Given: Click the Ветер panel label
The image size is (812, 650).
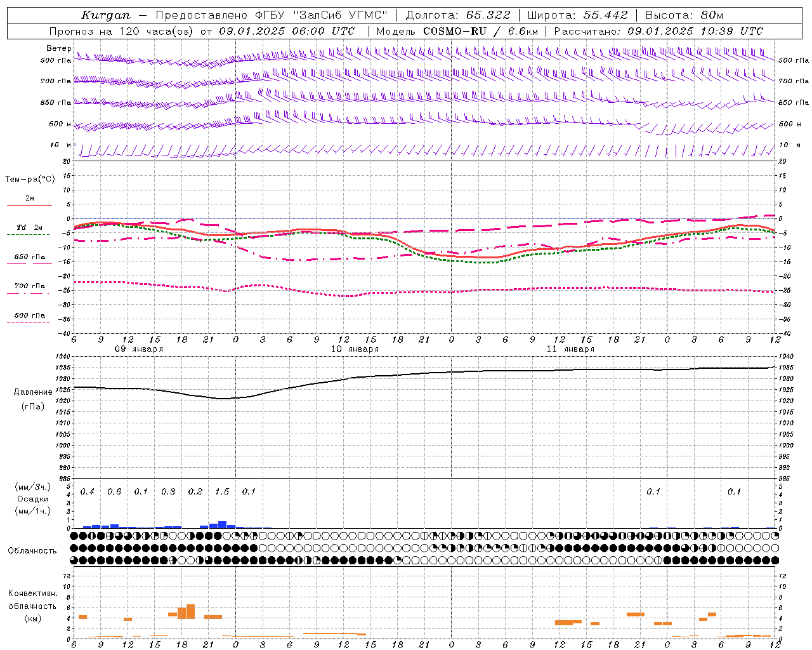Looking at the screenshot, I should tap(58, 48).
